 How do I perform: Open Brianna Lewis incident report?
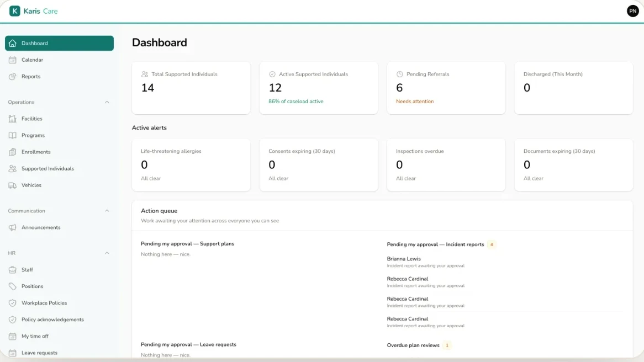[x=505, y=262]
